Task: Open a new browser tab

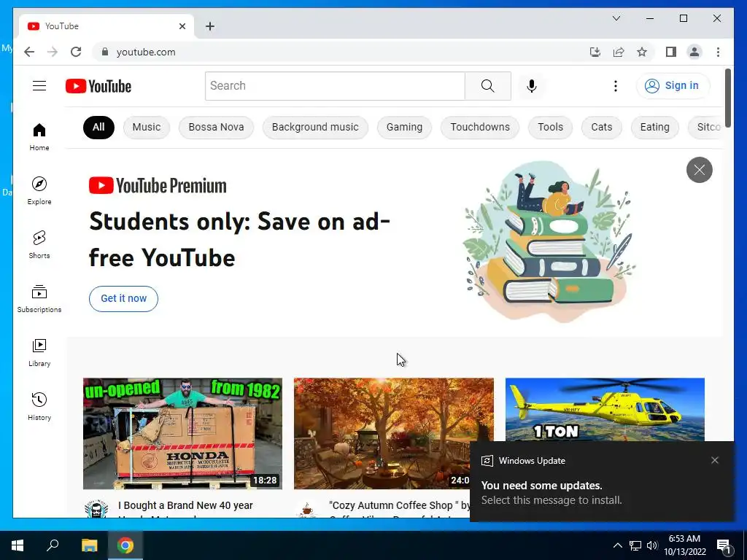Action: click(x=209, y=26)
